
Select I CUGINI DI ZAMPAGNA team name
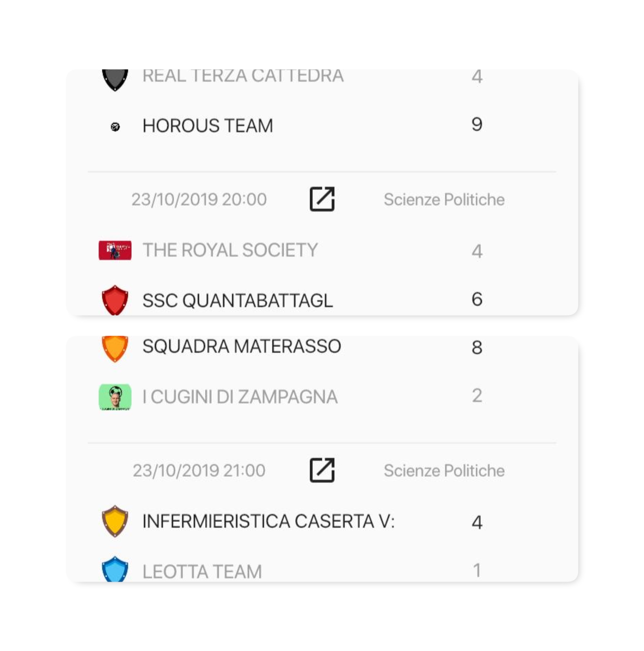point(240,397)
